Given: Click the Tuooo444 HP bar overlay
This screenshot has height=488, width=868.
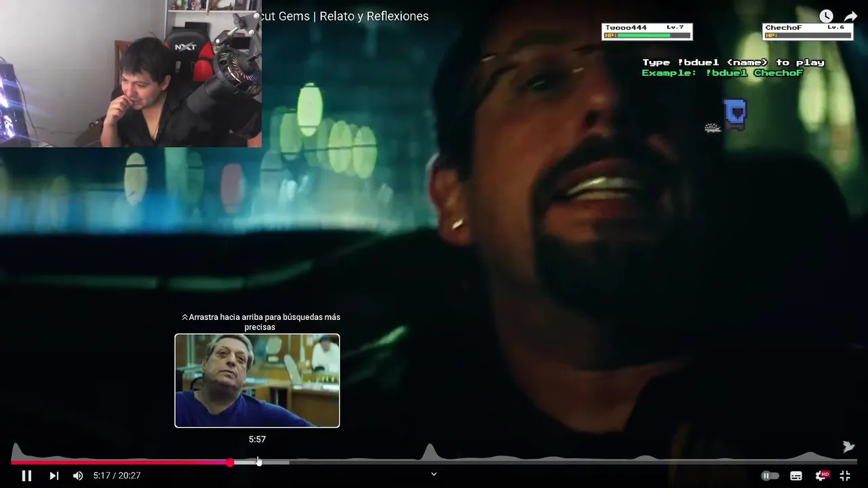Looking at the screenshot, I should click(x=647, y=31).
